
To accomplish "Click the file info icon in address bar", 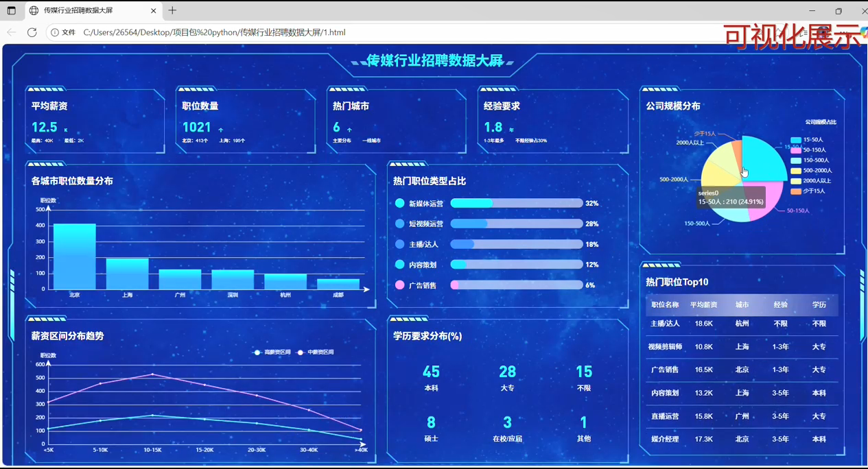I will (x=55, y=32).
